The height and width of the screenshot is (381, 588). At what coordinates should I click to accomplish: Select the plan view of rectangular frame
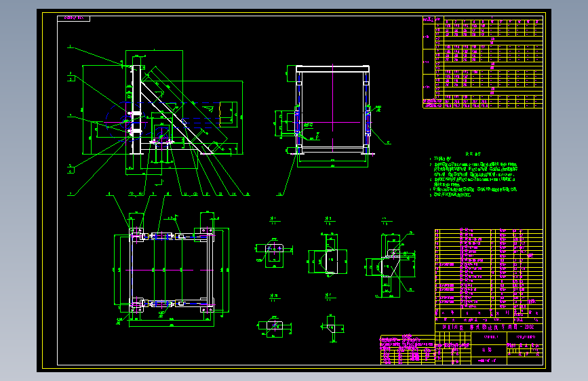coord(172,270)
